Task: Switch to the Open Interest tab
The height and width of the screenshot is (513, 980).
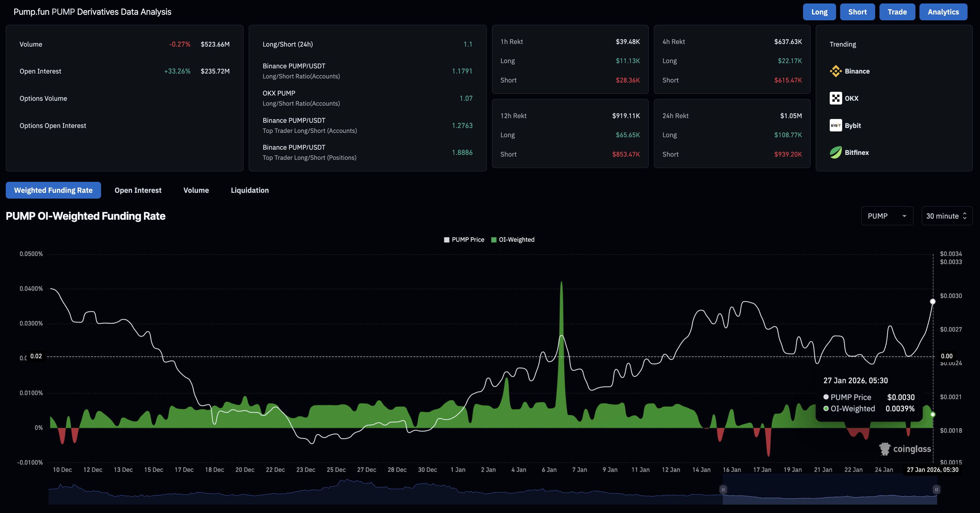Action: point(138,190)
